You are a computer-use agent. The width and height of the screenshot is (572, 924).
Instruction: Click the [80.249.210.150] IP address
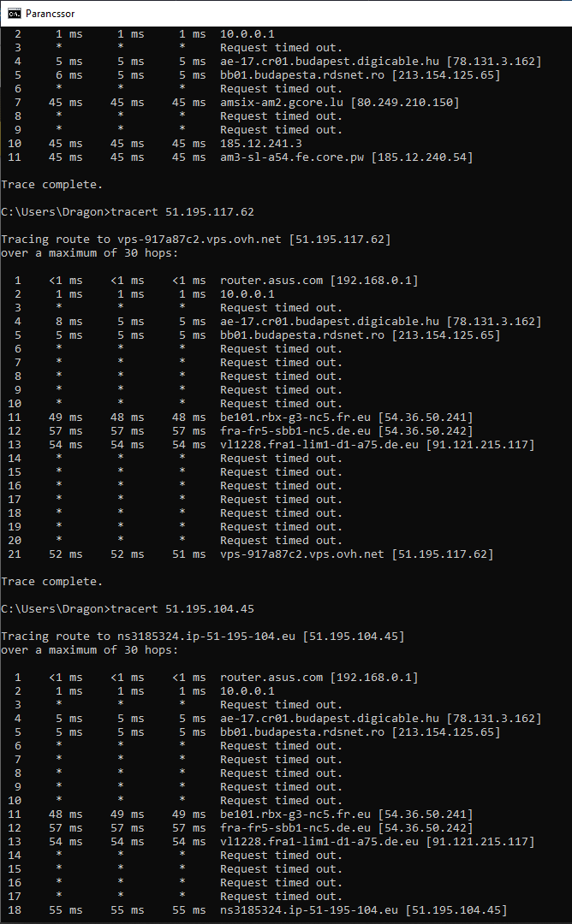405,103
